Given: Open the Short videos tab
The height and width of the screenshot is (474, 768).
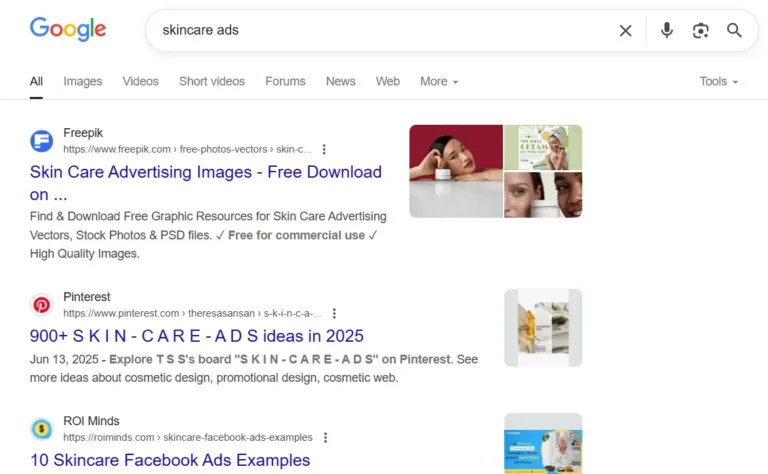Looking at the screenshot, I should pos(212,81).
